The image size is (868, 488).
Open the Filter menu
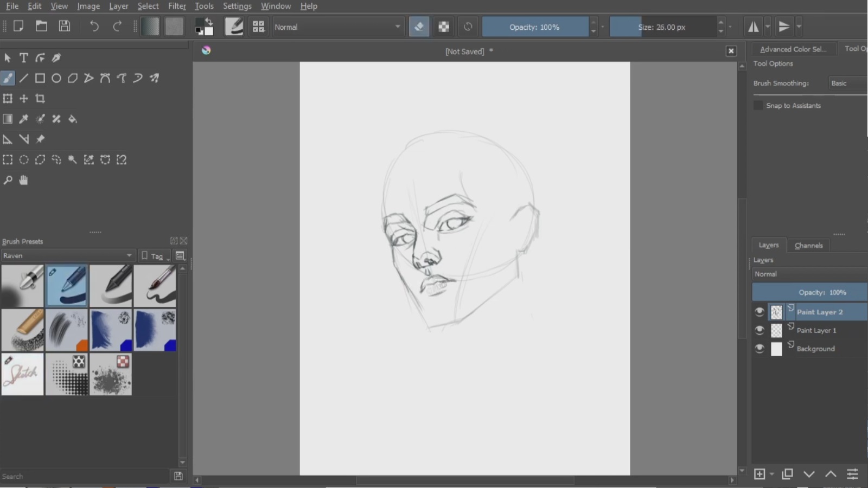point(177,6)
